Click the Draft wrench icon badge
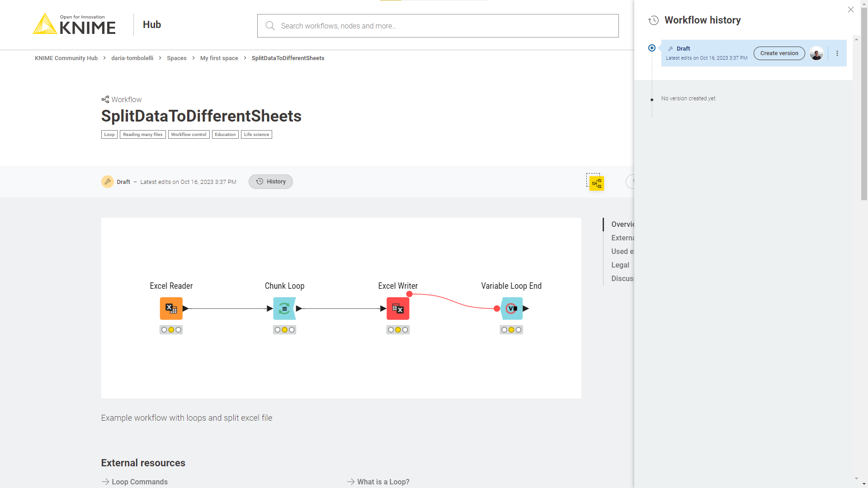868x488 pixels. [108, 182]
